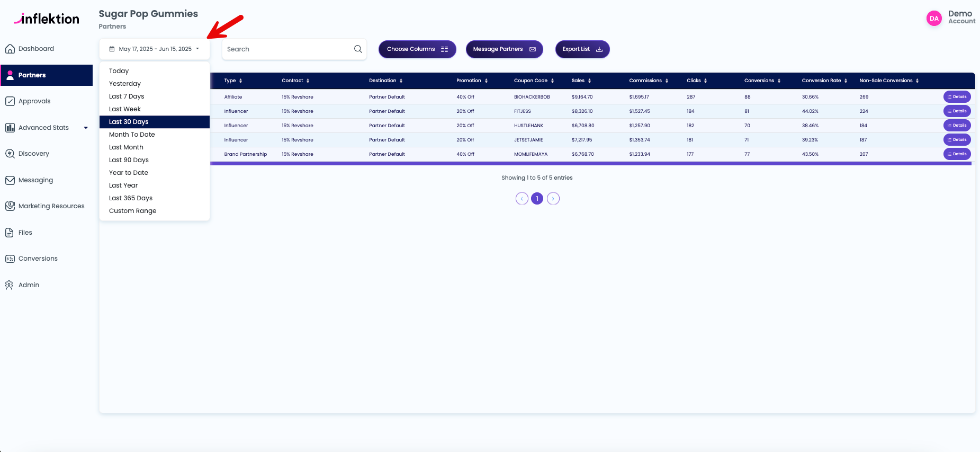Expand the Advanced Stats submenu arrow
Image resolution: width=980 pixels, height=452 pixels.
86,128
